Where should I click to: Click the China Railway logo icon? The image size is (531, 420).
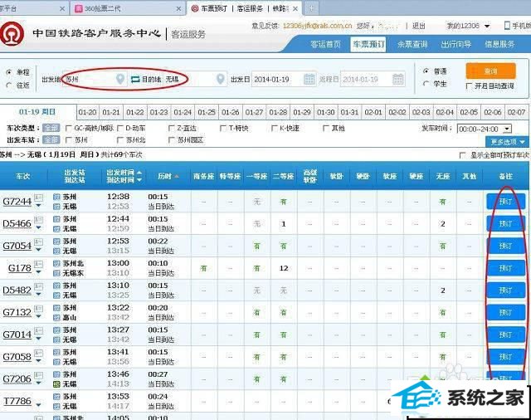tap(12, 34)
